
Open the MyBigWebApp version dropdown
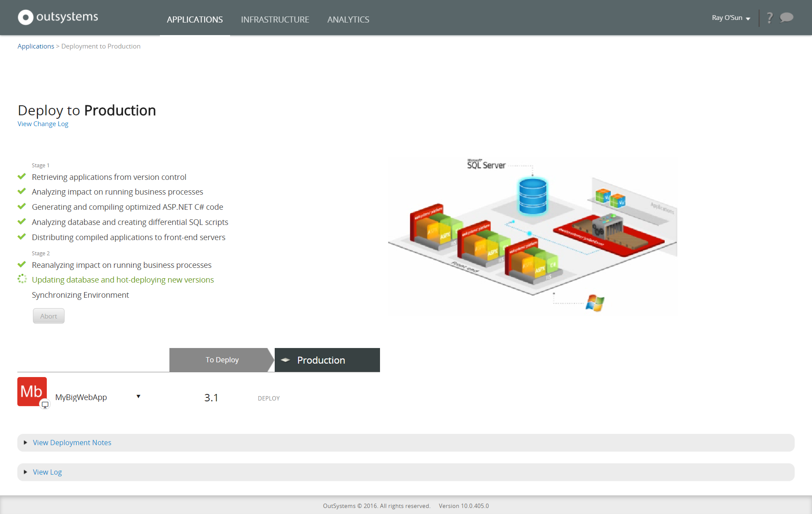tap(138, 397)
